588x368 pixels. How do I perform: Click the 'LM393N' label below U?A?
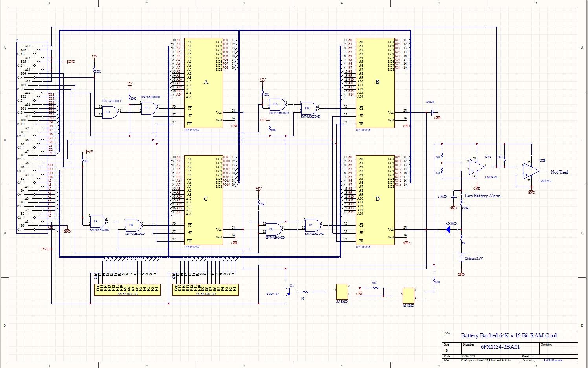pyautogui.click(x=491, y=177)
